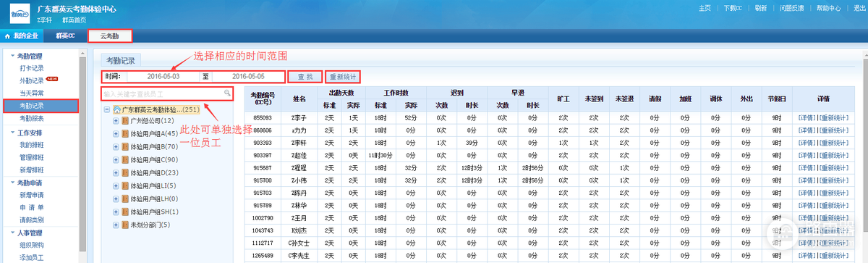Image resolution: width=868 pixels, height=263 pixels.
Task: Open 申请单 in the sidebar
Action: click(x=32, y=207)
